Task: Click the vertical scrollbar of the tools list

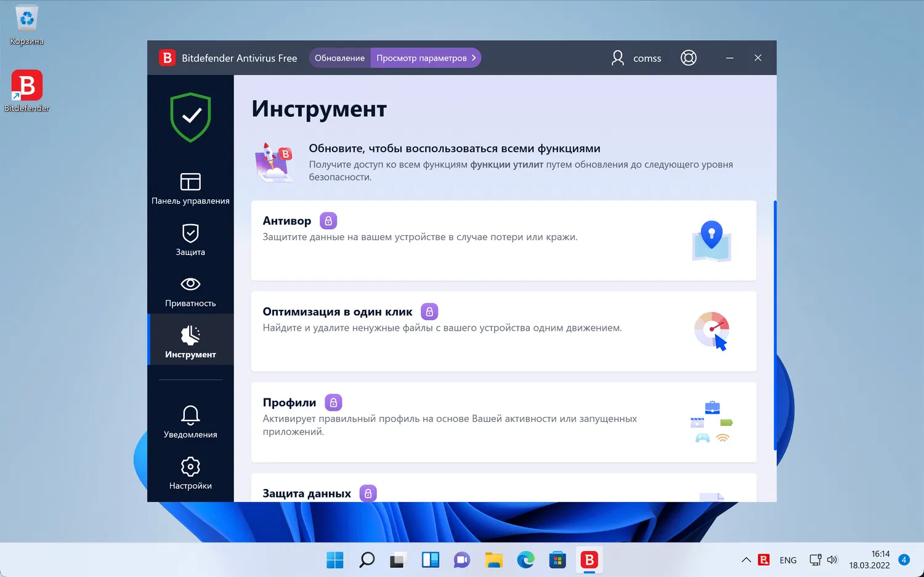Action: pos(775,325)
